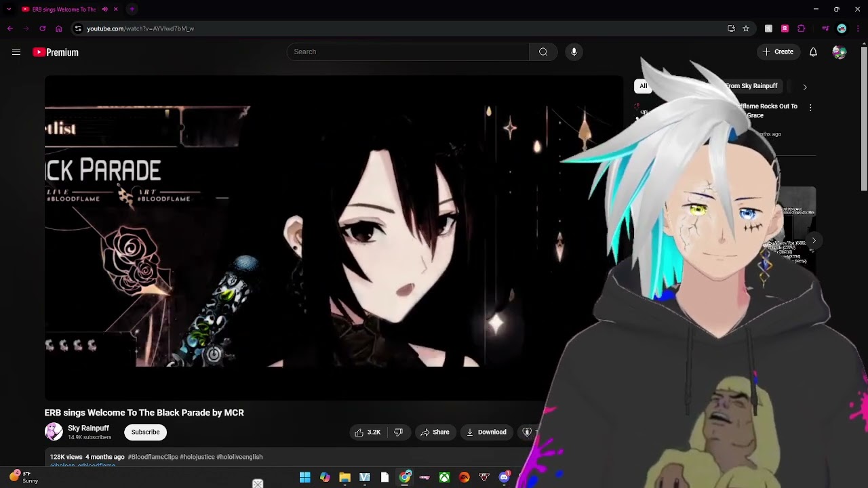Open #hololiveenglish hashtag link
Image resolution: width=868 pixels, height=488 pixels.
tap(239, 457)
